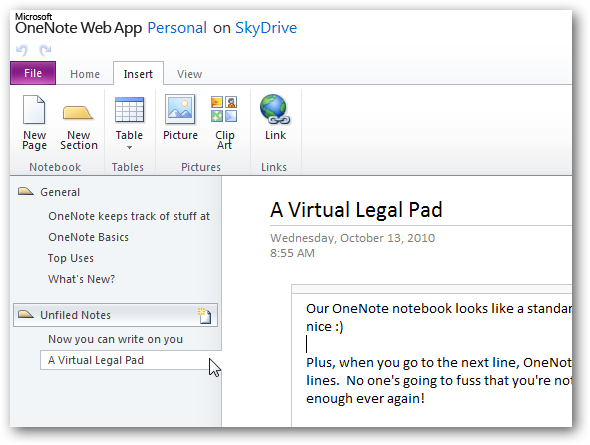Open the Top Uses page
The width and height of the screenshot is (590, 445).
click(71, 258)
